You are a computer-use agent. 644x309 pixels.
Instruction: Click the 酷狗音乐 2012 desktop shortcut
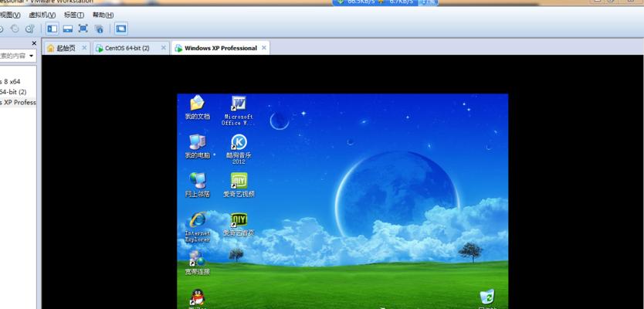pyautogui.click(x=239, y=150)
